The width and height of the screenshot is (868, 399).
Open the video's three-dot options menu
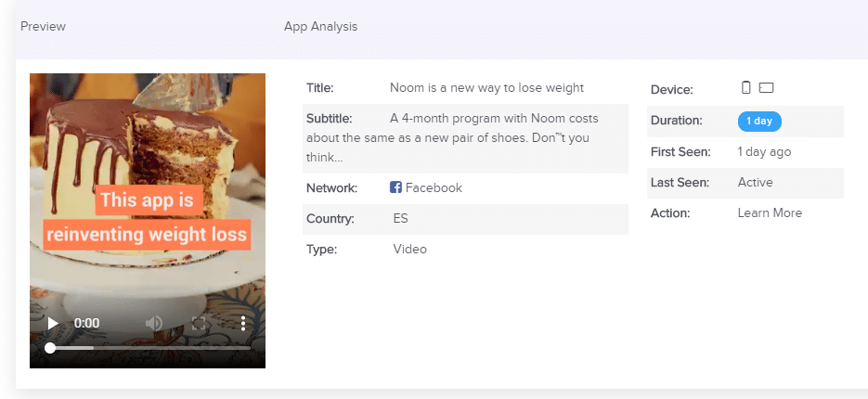[243, 323]
